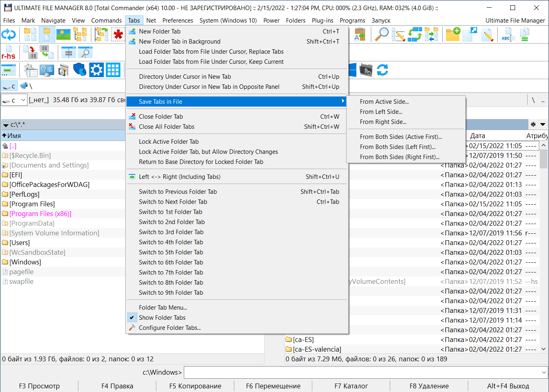
Task: Open the right panel history dropdown arrow
Action: tap(543, 125)
